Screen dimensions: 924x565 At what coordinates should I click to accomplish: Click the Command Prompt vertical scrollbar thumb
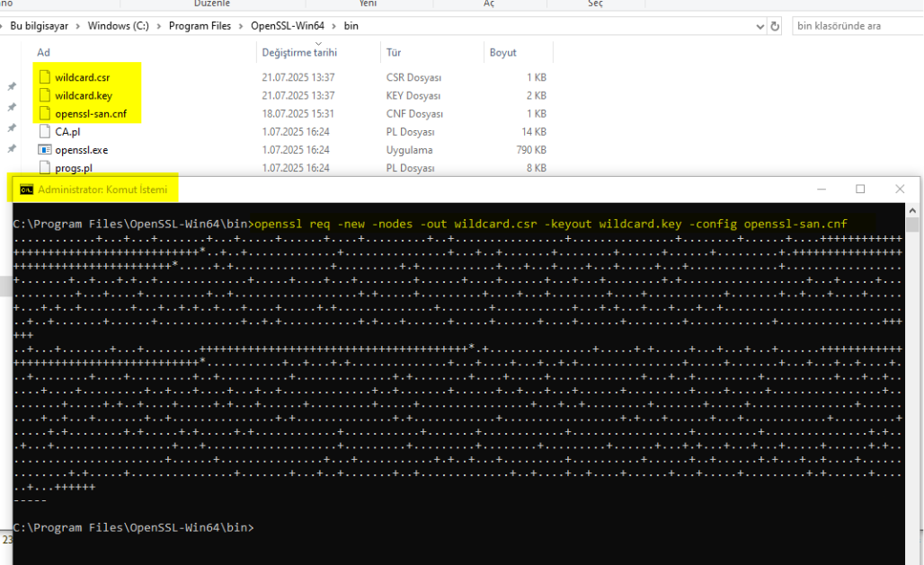(912, 225)
